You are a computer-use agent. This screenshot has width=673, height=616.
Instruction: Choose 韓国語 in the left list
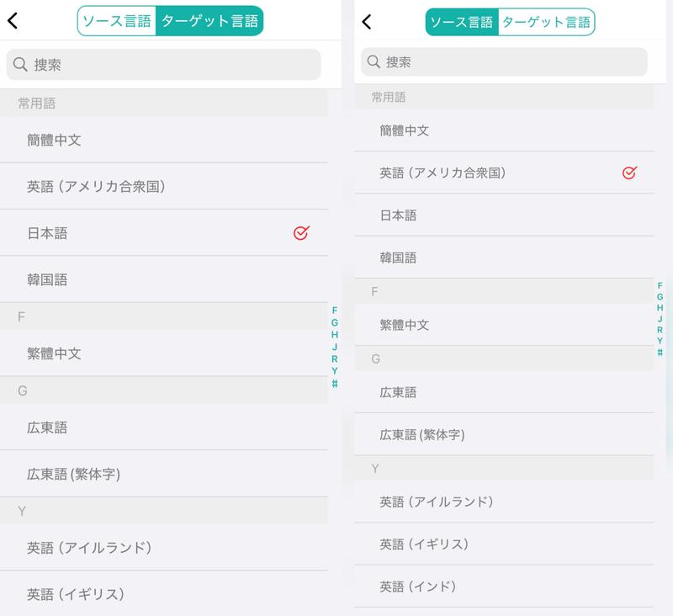tap(47, 279)
